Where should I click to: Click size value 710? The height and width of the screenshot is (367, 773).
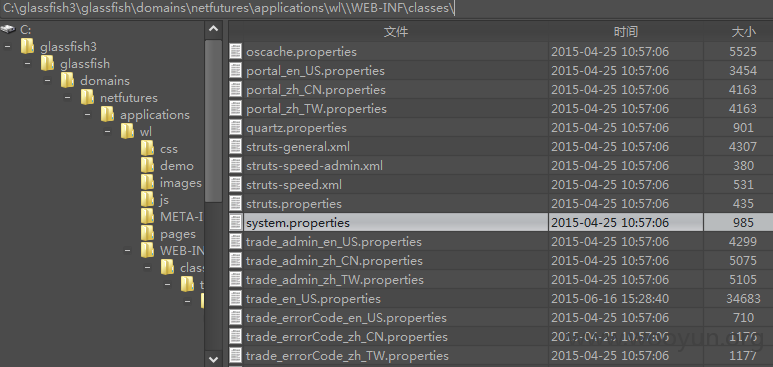[743, 318]
